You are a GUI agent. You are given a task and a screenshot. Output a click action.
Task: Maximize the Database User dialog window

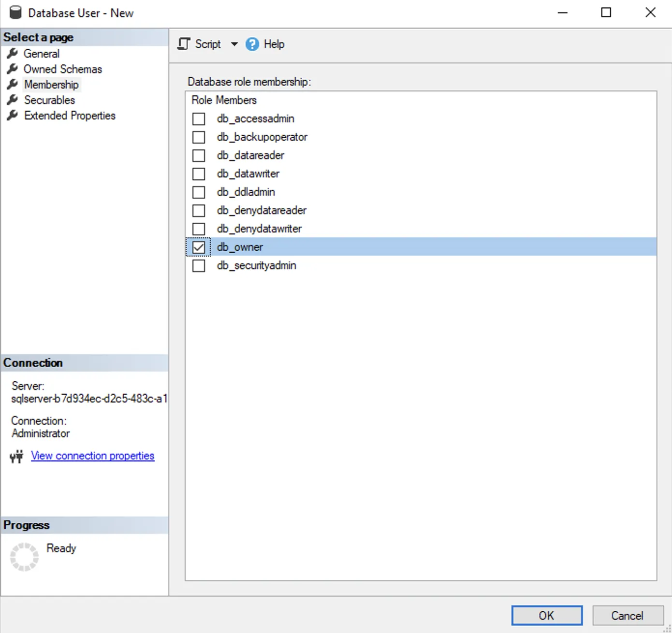coord(606,13)
